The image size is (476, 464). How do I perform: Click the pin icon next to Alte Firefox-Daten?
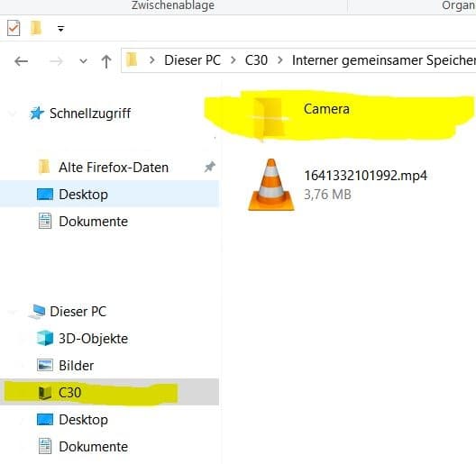tap(209, 167)
